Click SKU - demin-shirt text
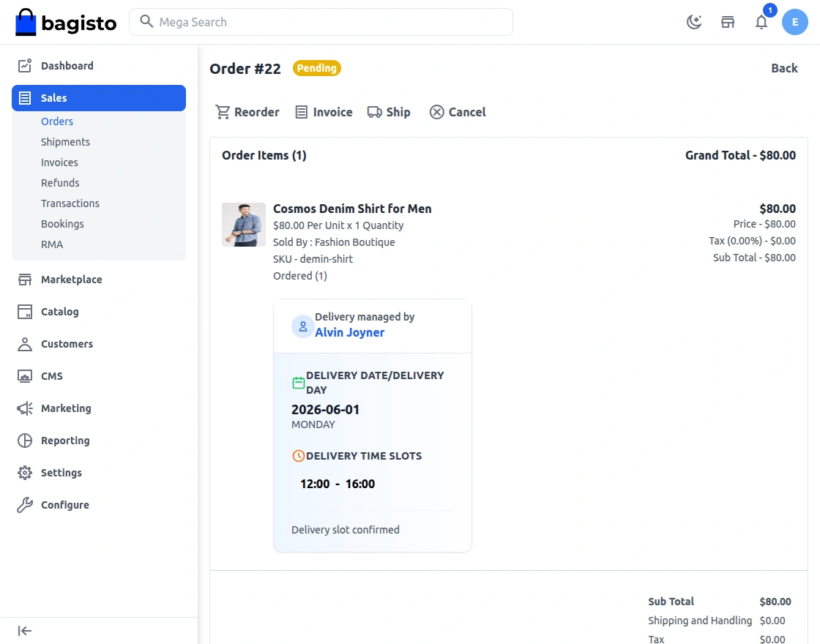 [313, 259]
